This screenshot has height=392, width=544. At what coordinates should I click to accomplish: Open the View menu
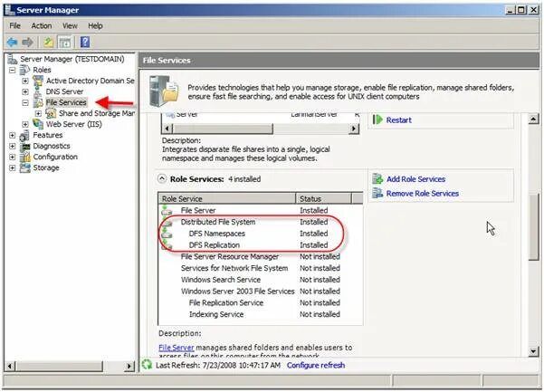click(x=70, y=25)
